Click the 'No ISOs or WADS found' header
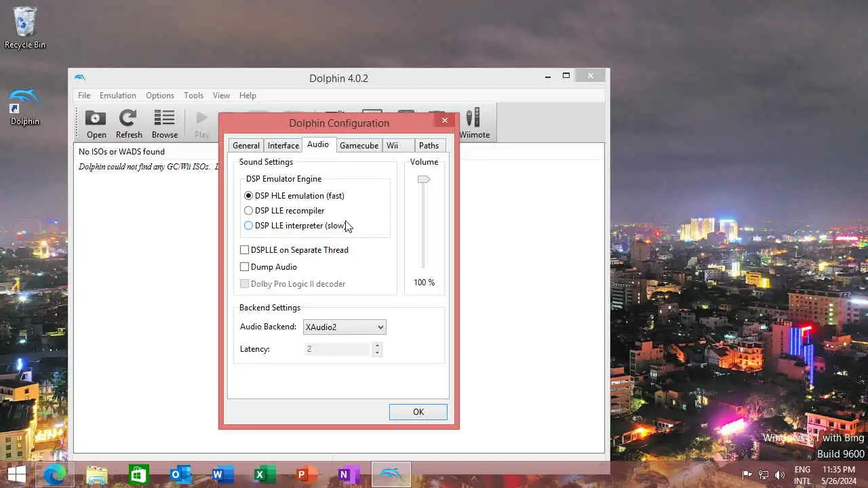 tap(121, 152)
